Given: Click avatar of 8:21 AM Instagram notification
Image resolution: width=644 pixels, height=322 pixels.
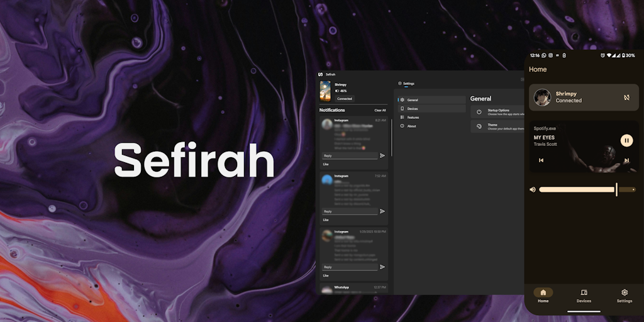Looking at the screenshot, I should click(327, 124).
